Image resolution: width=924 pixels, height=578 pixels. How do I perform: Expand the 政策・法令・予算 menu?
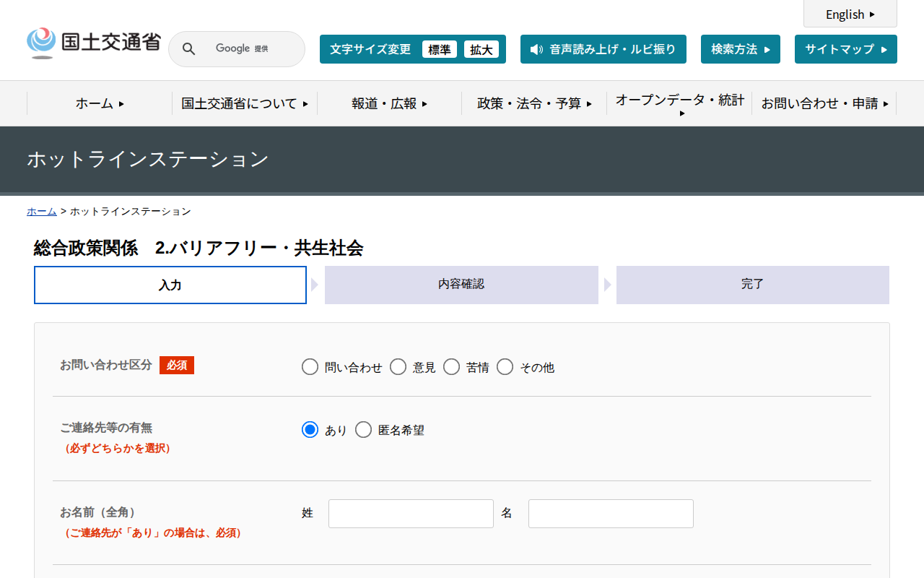[534, 103]
